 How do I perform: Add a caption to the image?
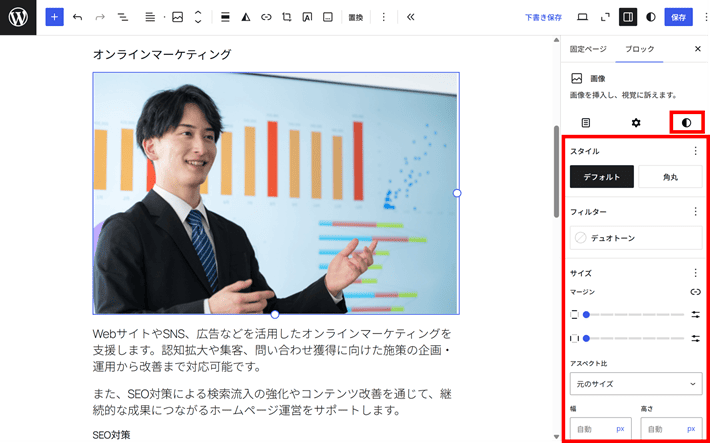pos(328,17)
